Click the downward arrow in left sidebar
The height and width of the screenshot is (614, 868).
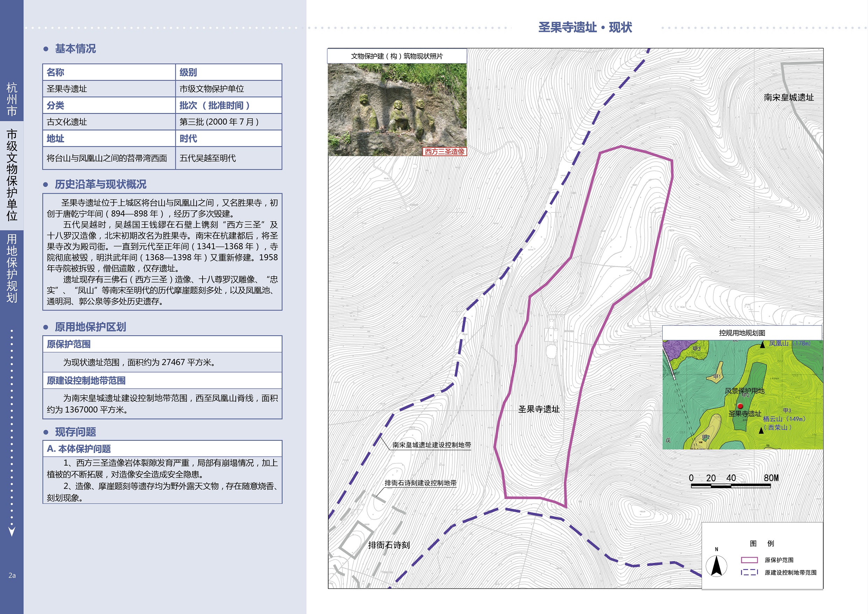pyautogui.click(x=12, y=531)
